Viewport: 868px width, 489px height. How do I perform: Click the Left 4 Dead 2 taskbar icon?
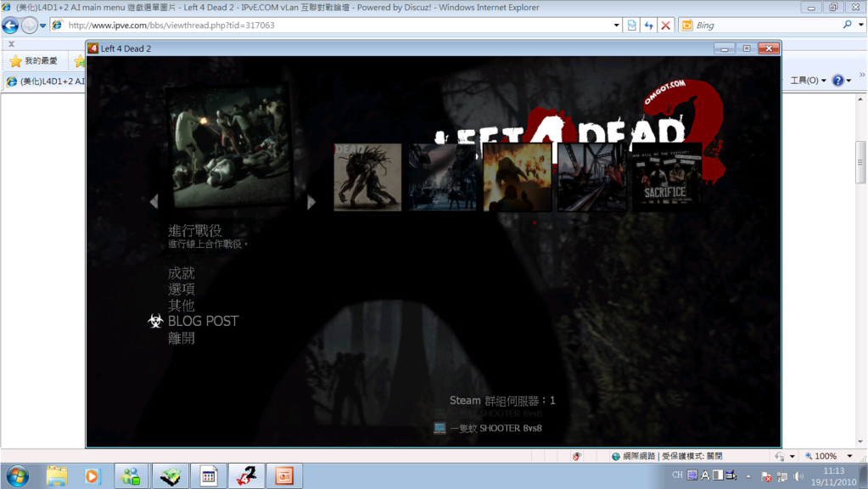[245, 476]
